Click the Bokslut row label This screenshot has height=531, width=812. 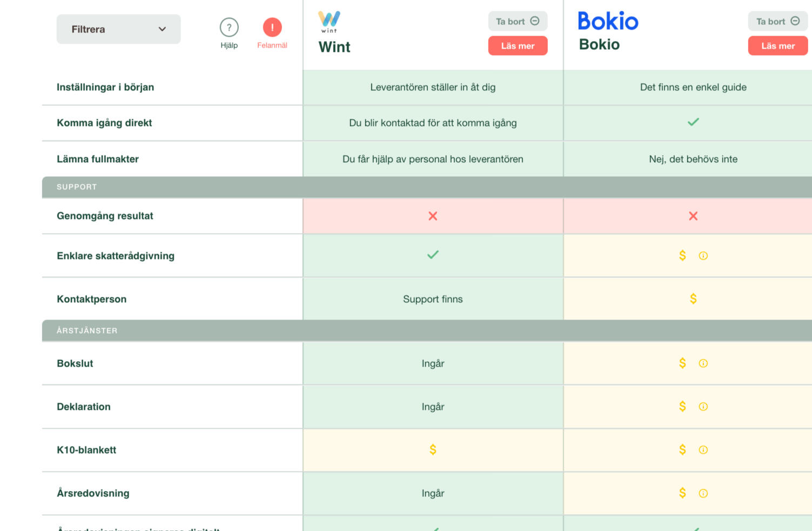click(x=75, y=364)
